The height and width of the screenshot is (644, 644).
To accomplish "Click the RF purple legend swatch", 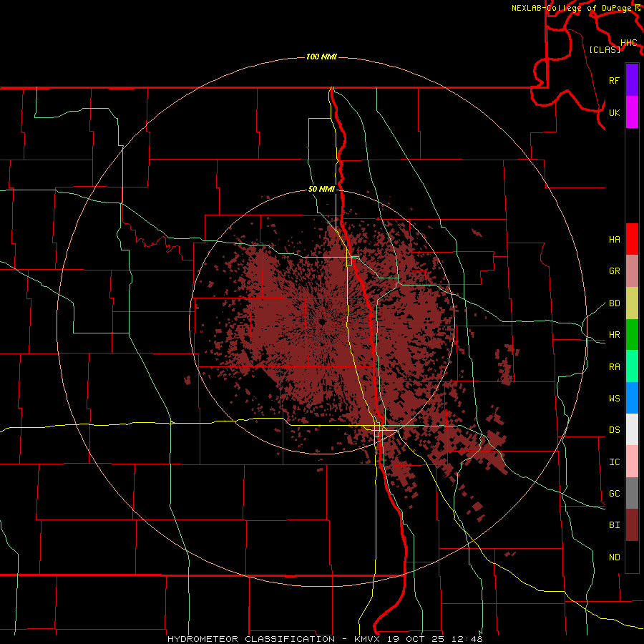I will pos(632,80).
